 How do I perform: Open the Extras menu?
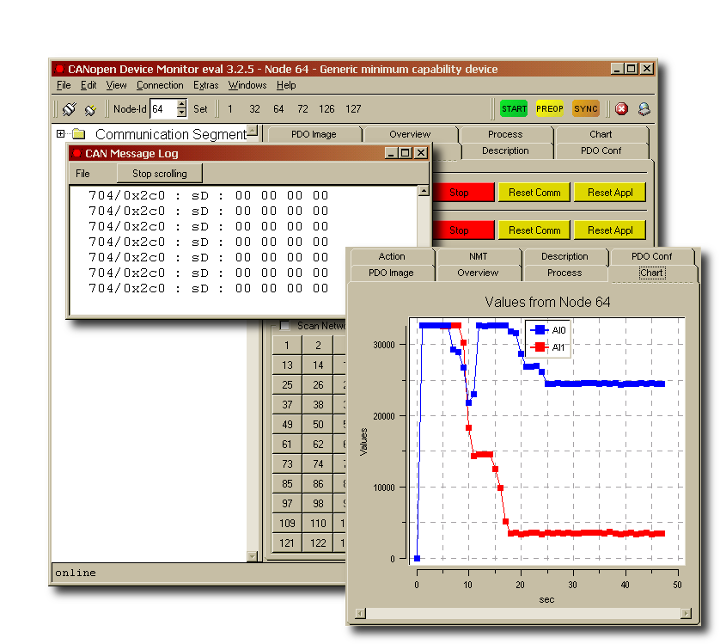click(x=205, y=85)
